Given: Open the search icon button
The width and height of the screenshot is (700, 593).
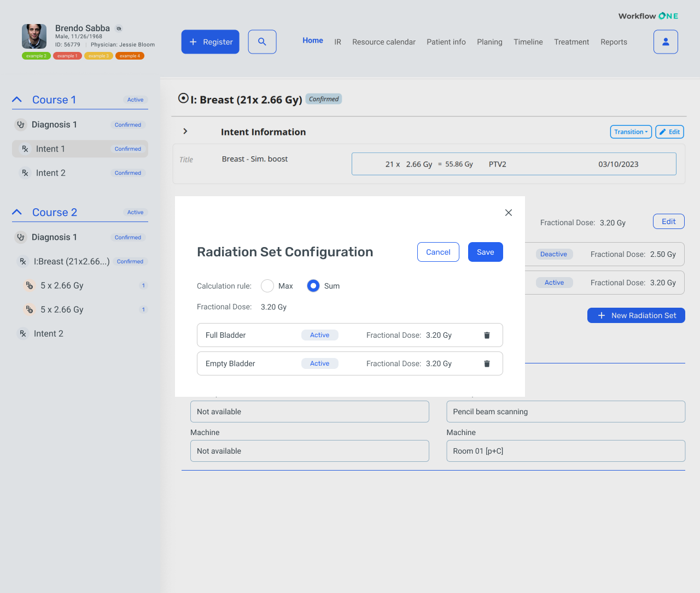Looking at the screenshot, I should (262, 42).
